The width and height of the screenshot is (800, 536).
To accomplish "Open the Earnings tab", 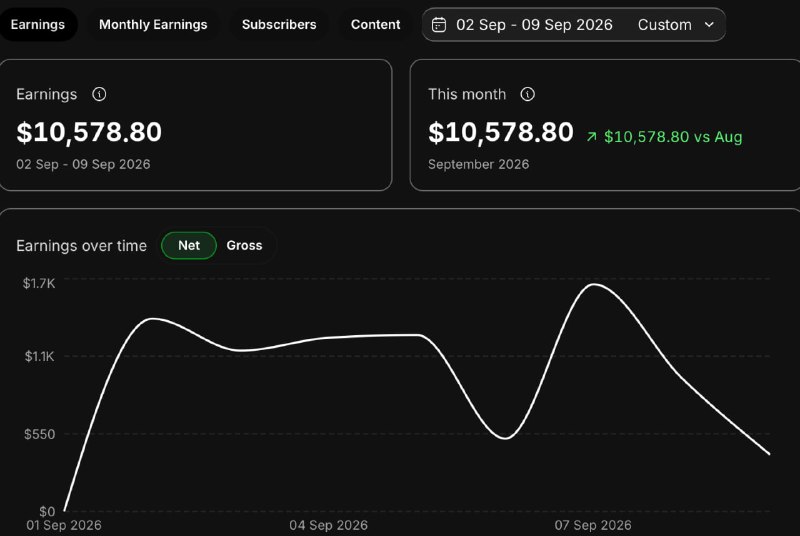I will point(37,24).
